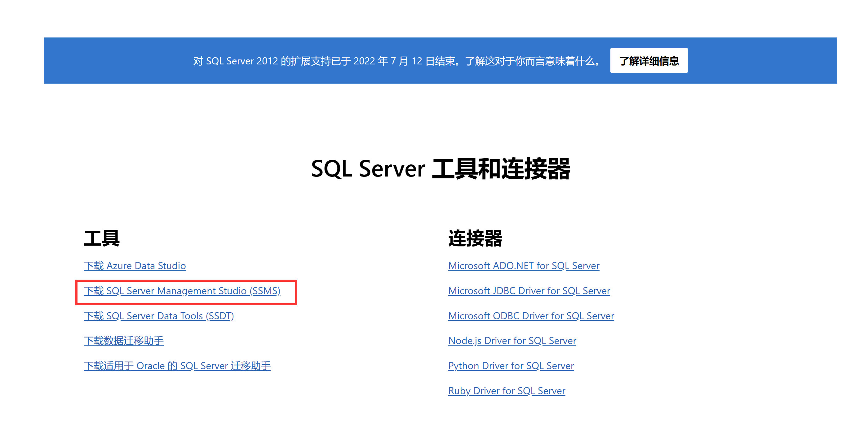This screenshot has width=868, height=445.
Task: Click the SQL Server 工具和连接器 heading
Action: 440,169
